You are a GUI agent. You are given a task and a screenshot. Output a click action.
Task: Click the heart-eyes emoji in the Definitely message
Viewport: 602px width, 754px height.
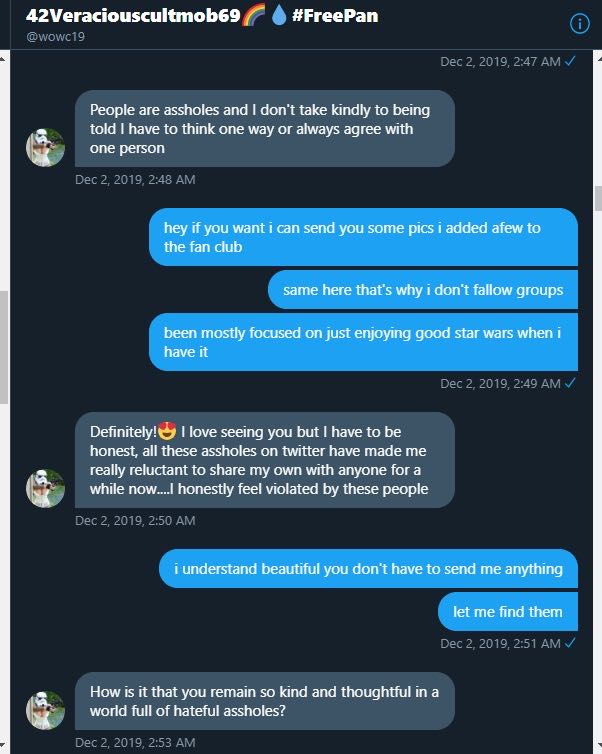click(x=167, y=431)
